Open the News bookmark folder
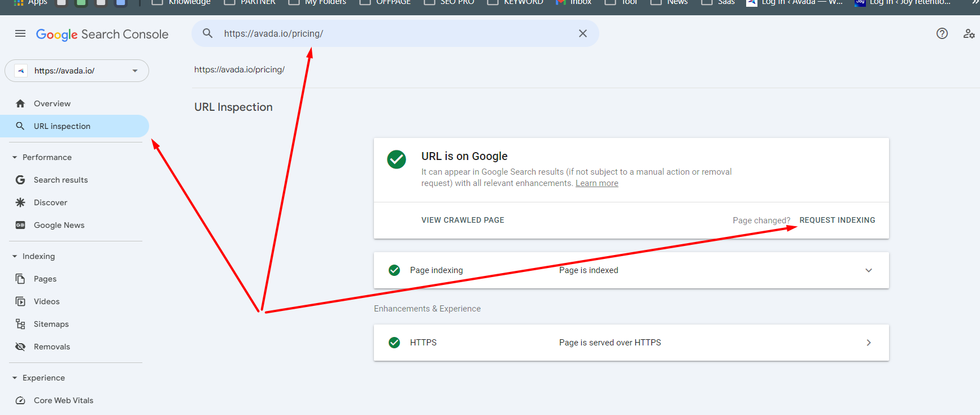 669,2
